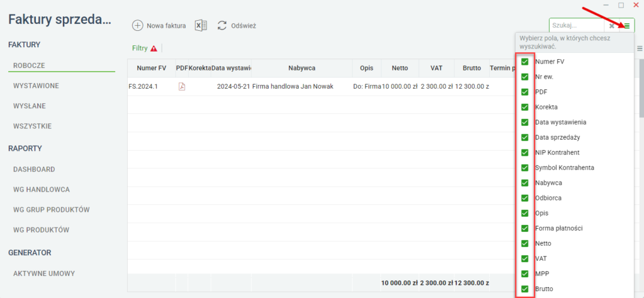The width and height of the screenshot is (644, 298).
Task: Uncheck the NIP Kontrahent checkbox
Action: coord(525,152)
